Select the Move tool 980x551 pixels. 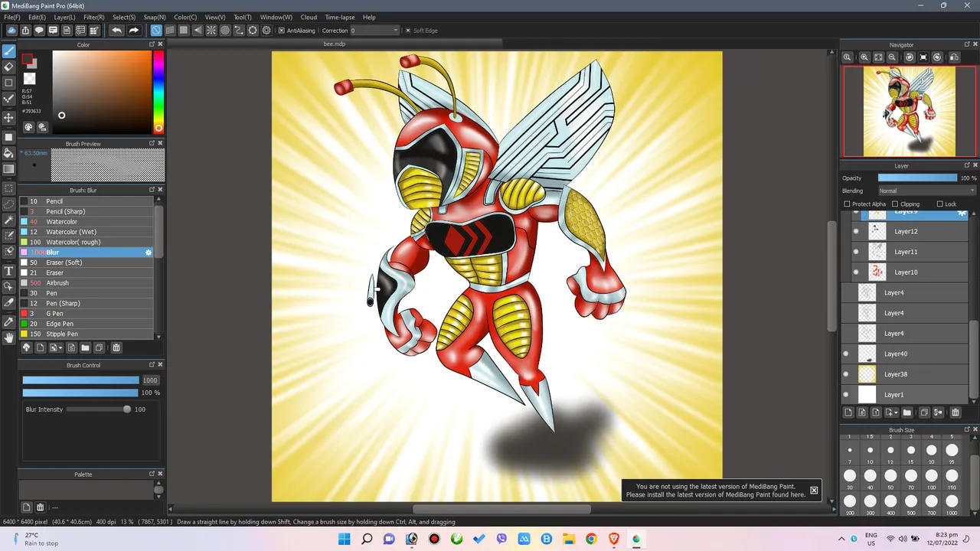(x=9, y=117)
